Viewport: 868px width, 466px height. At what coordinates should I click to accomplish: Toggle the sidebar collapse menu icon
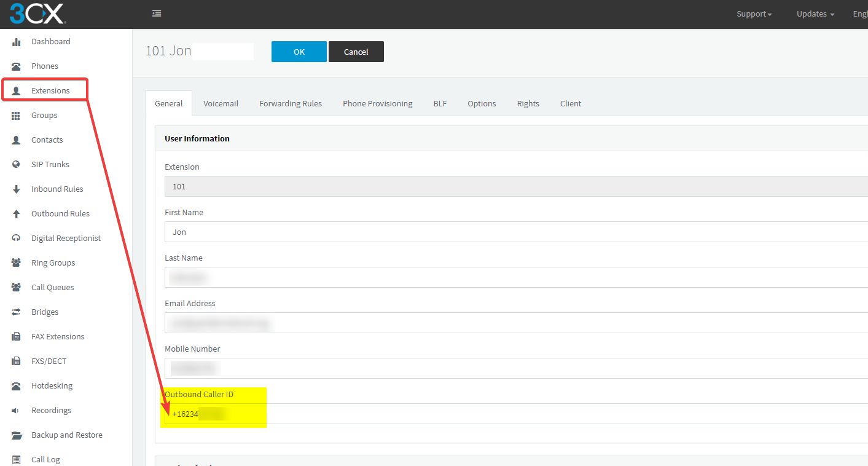click(x=157, y=13)
